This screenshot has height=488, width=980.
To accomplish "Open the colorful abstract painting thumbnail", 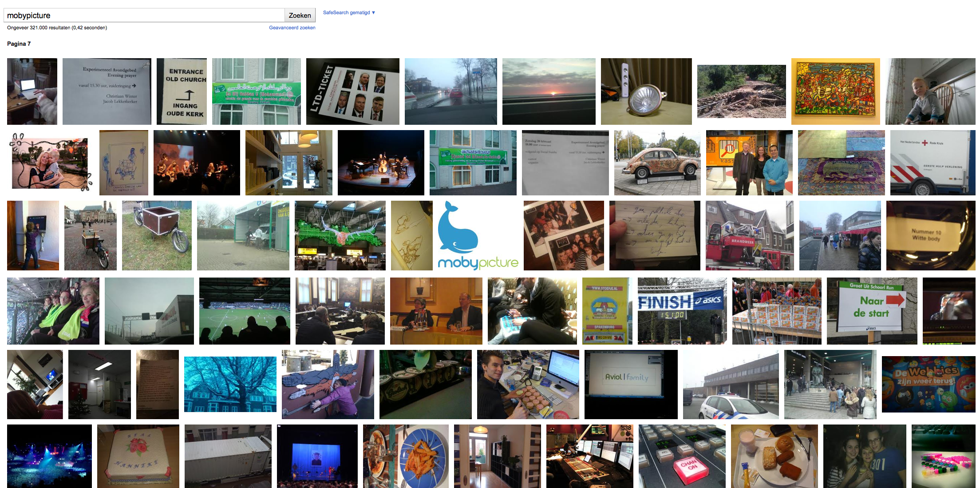I will click(835, 91).
